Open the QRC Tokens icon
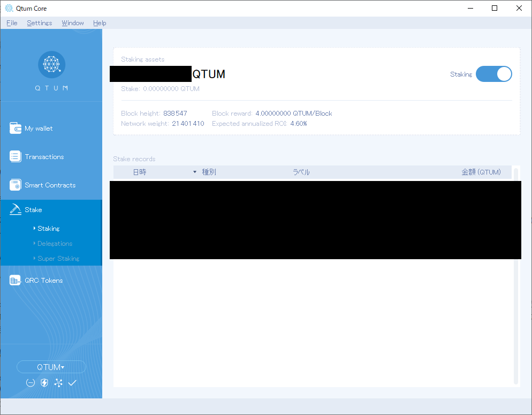 (x=16, y=280)
